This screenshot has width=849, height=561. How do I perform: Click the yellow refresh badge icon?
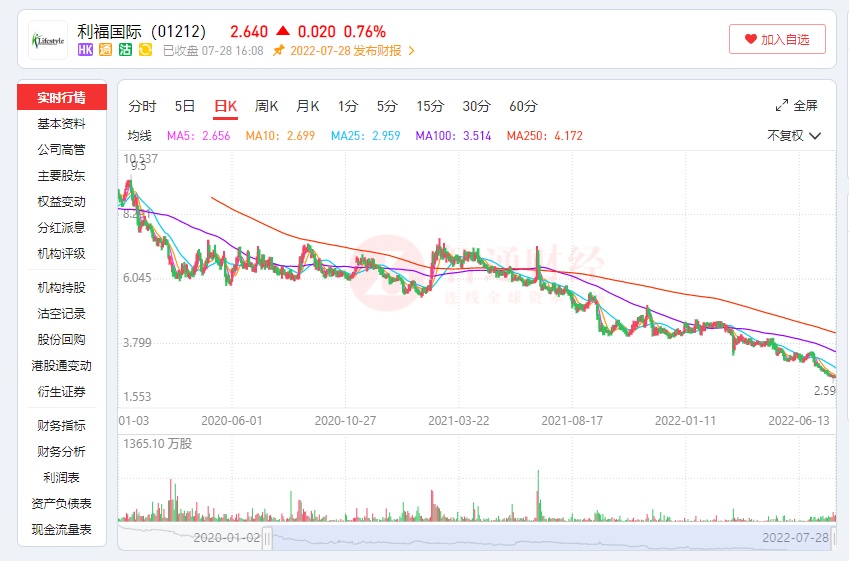[145, 50]
